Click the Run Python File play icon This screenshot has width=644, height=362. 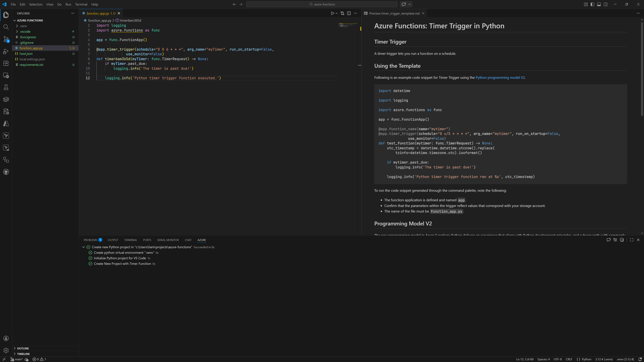coord(332,13)
